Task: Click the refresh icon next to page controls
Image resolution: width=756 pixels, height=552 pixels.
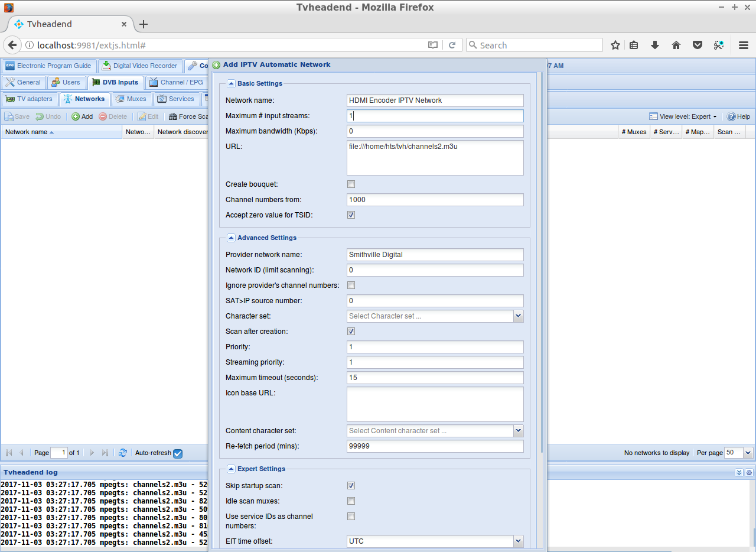Action: [x=123, y=452]
